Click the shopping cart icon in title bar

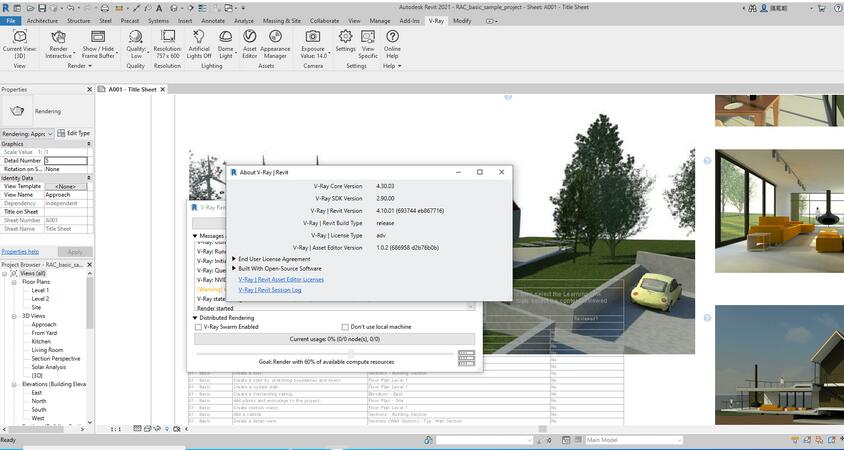[x=821, y=8]
